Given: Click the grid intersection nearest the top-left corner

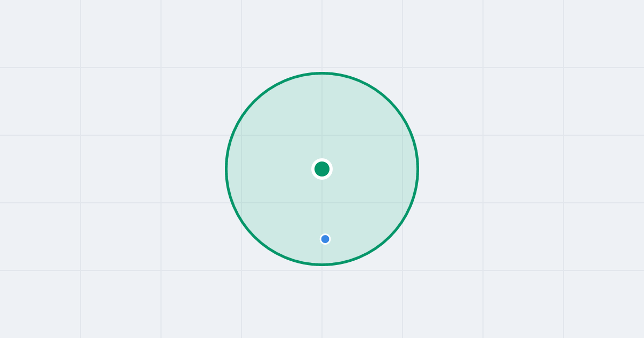Looking at the screenshot, I should pyautogui.click(x=80, y=68).
